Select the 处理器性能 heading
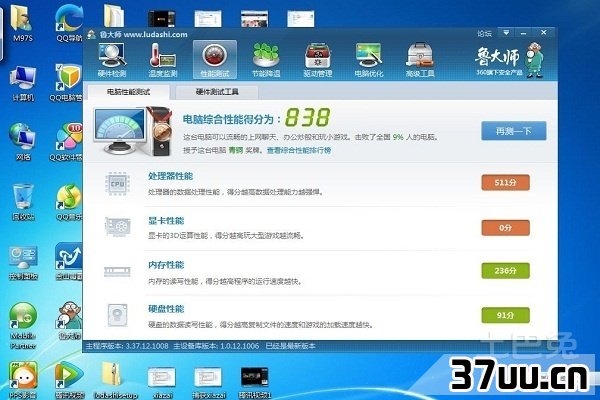This screenshot has height=400, width=600. [x=171, y=176]
